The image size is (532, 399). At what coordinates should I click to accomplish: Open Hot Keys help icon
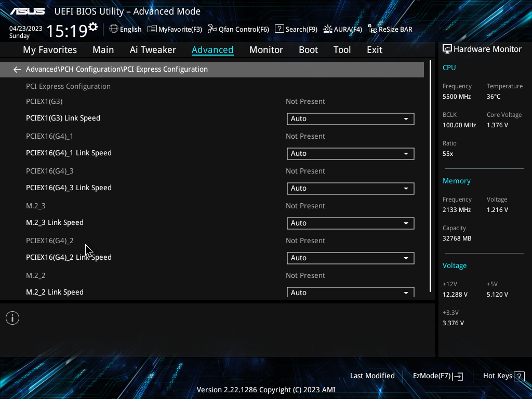519,376
